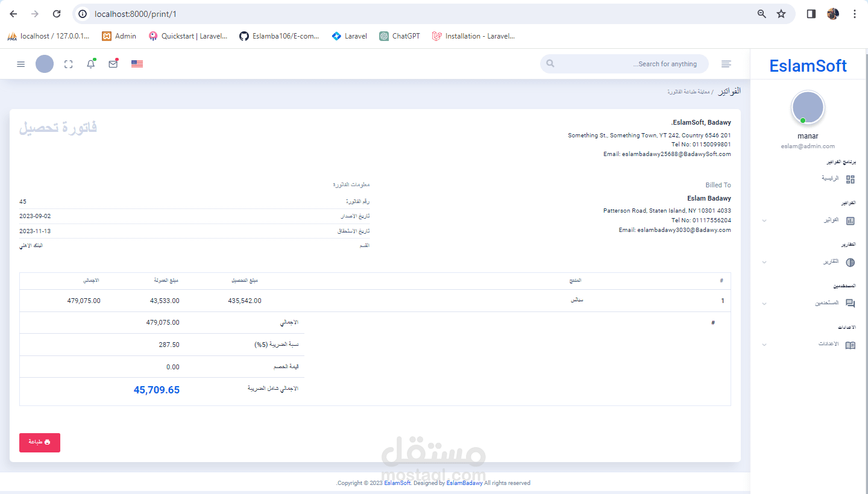Image resolution: width=868 pixels, height=494 pixels.
Task: Open the ChatGPT bookmark
Action: click(400, 36)
